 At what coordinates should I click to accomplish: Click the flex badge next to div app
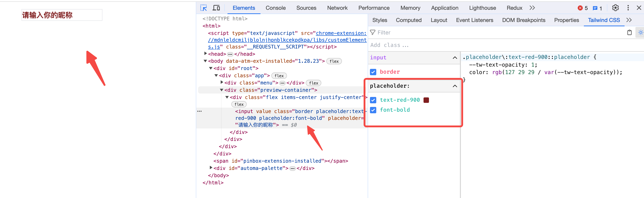(x=279, y=76)
